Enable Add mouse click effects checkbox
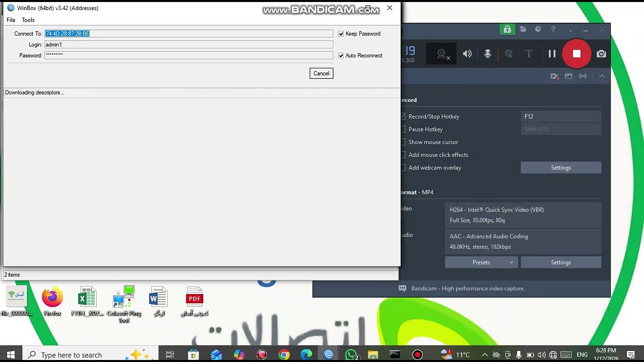644x362 pixels. coord(403,155)
